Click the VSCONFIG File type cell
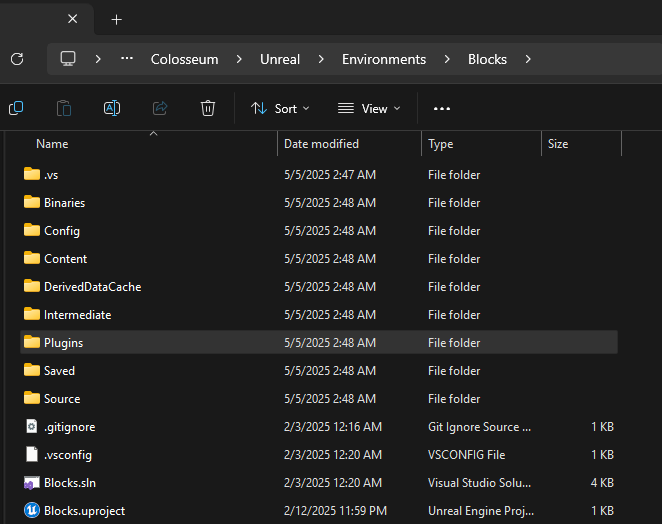The width and height of the screenshot is (662, 524). pyautogui.click(x=467, y=455)
